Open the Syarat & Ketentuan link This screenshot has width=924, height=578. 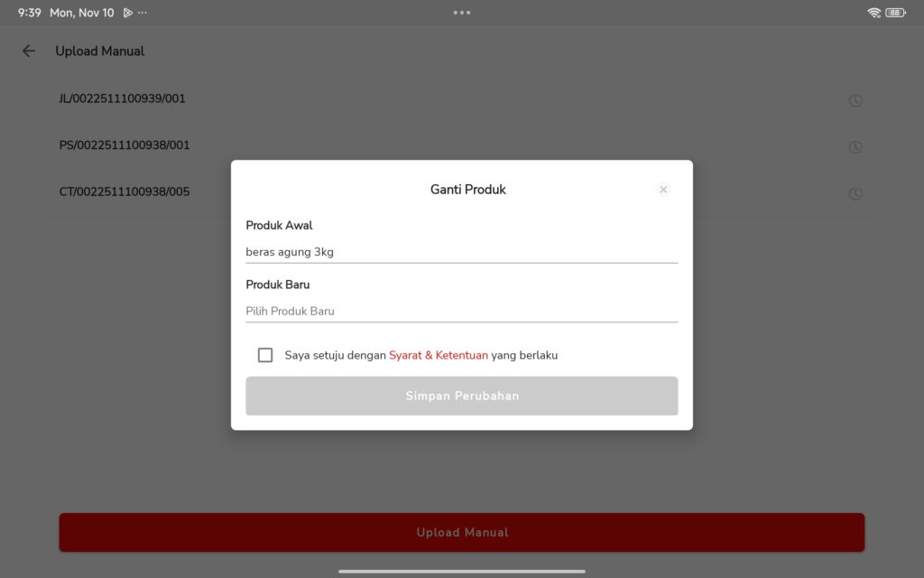coord(439,355)
